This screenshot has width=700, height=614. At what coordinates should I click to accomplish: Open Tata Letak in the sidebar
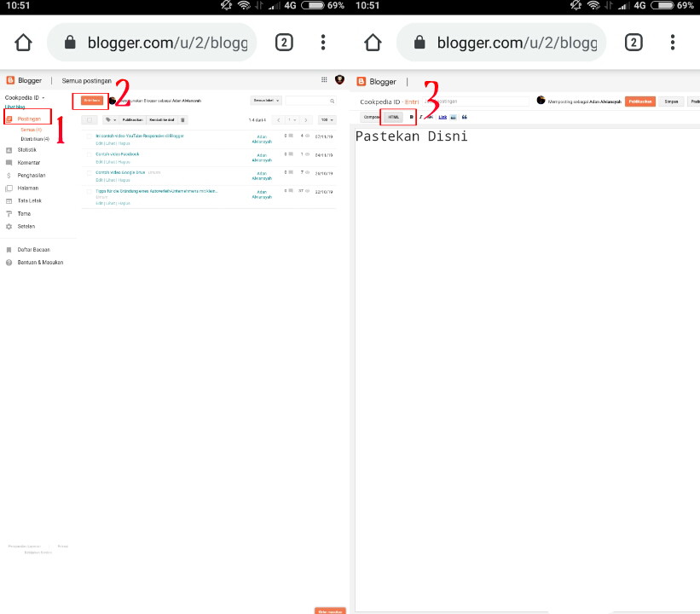coord(24,201)
